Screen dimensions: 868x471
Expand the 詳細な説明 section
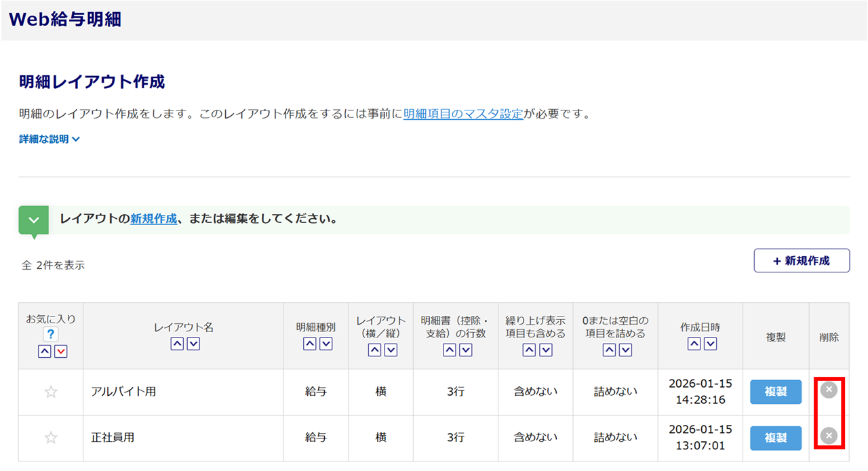pos(50,139)
